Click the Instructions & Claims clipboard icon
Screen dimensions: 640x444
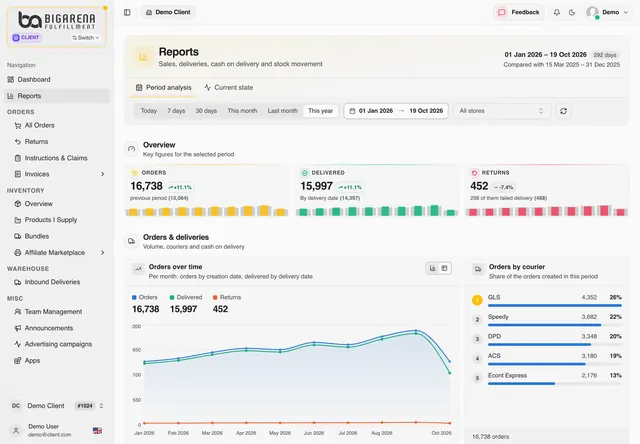[x=18, y=158]
